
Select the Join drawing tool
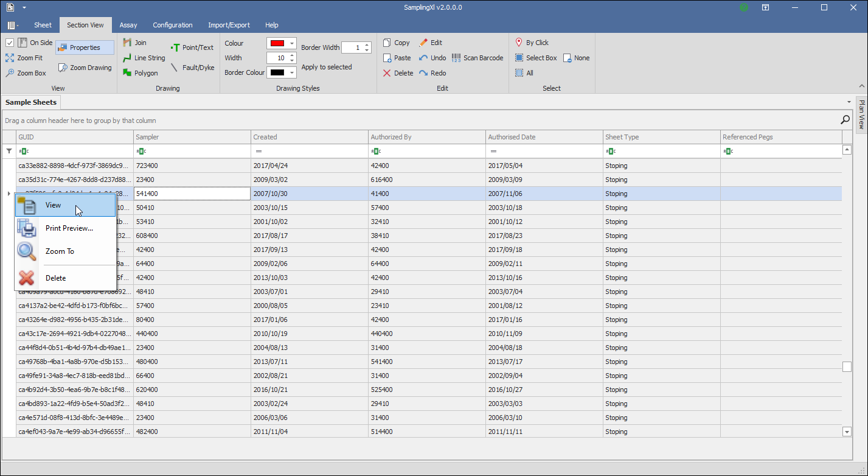(134, 43)
